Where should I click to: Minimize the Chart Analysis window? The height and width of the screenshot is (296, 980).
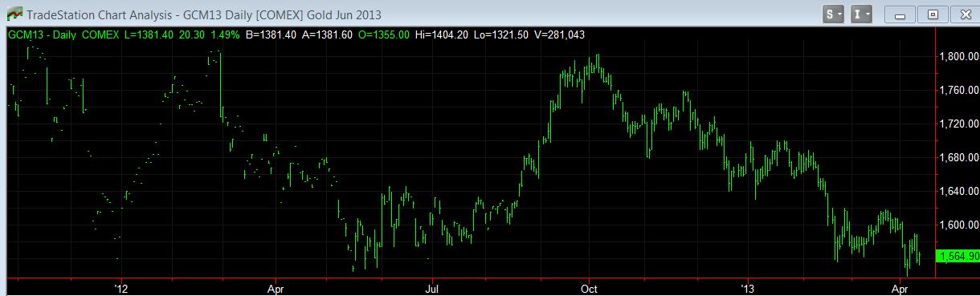tap(900, 14)
